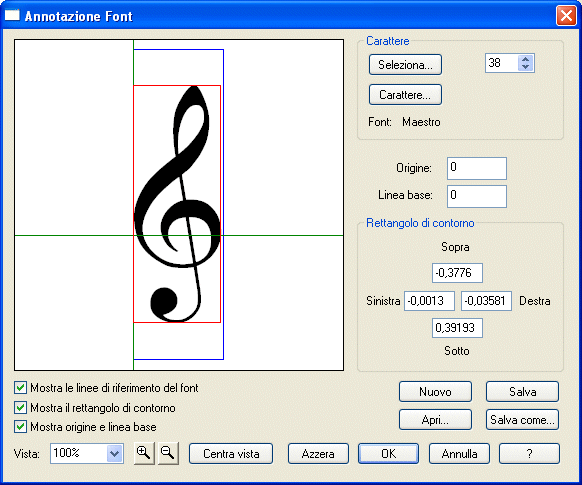Save annotation with the Salva button
The image size is (582, 485).
click(522, 391)
